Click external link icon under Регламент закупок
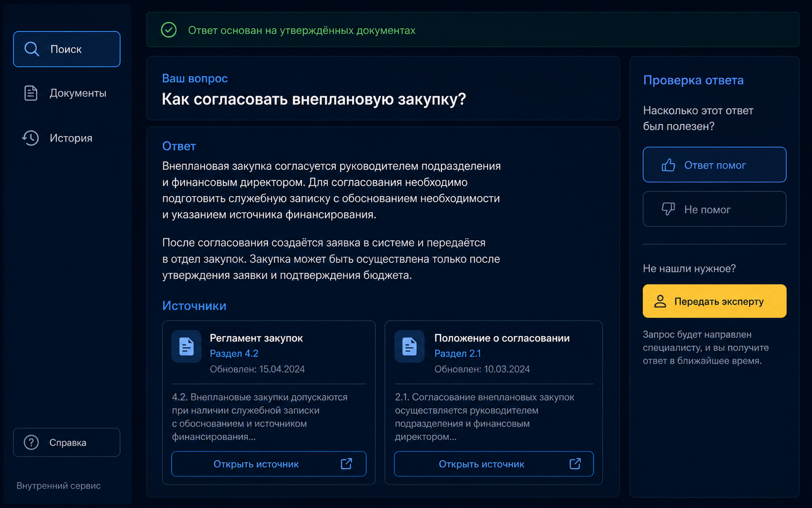The width and height of the screenshot is (812, 508). [x=347, y=463]
